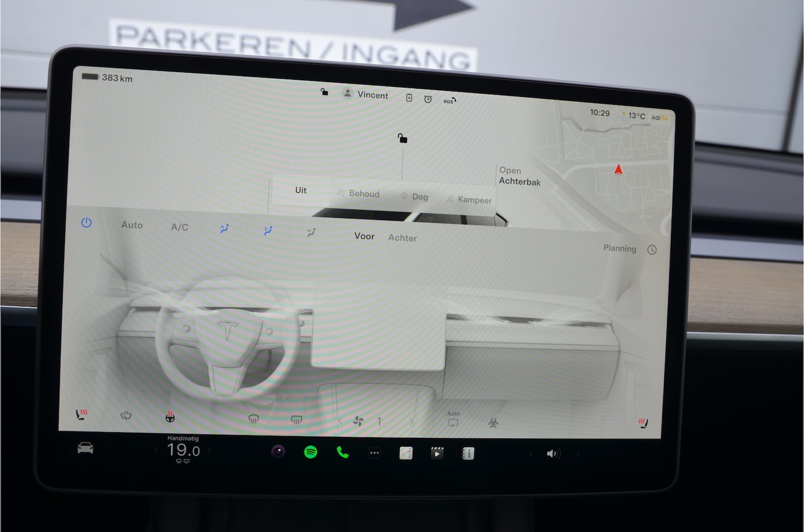
Task: Open the owner's manual icon
Action: coord(468,454)
